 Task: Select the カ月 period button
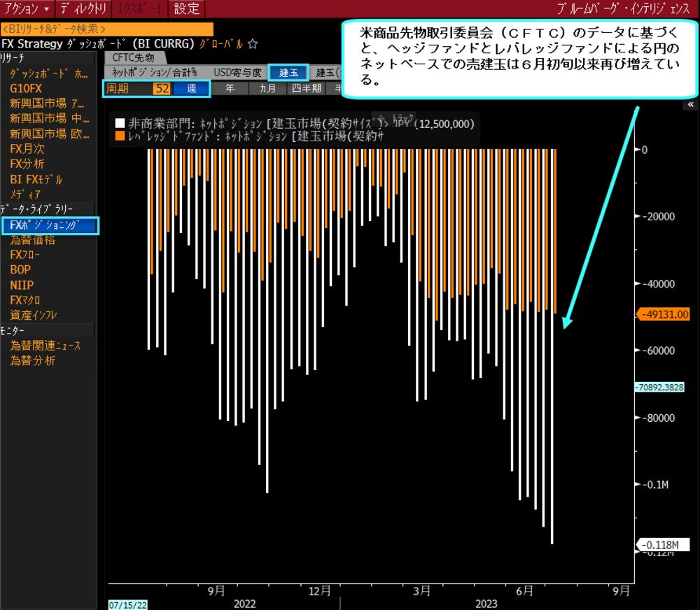point(268,88)
